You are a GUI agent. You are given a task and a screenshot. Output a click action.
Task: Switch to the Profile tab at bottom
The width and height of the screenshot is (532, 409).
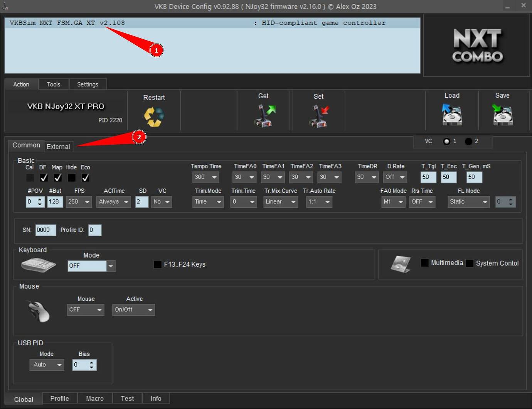tap(60, 398)
